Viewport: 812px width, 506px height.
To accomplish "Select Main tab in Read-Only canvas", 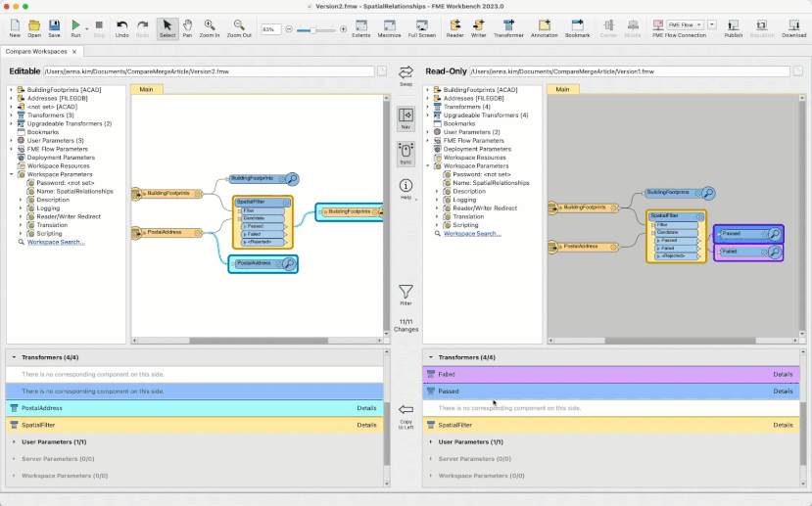I will click(563, 89).
